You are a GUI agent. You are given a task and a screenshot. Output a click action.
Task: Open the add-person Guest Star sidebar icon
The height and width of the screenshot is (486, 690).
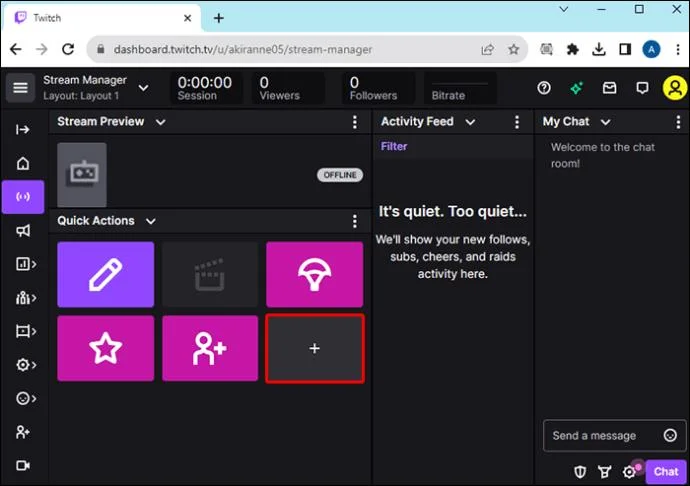23,432
